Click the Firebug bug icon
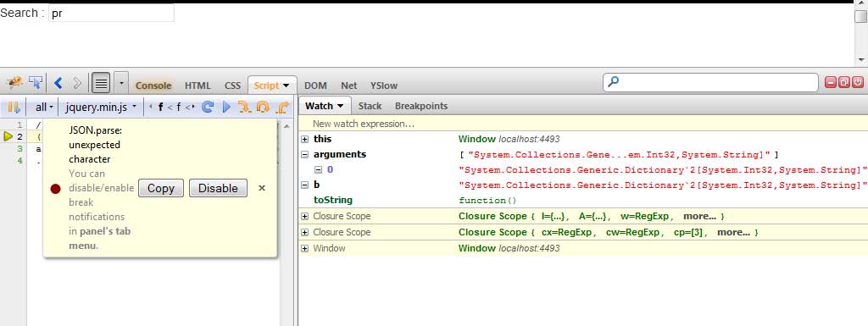 click(x=15, y=83)
